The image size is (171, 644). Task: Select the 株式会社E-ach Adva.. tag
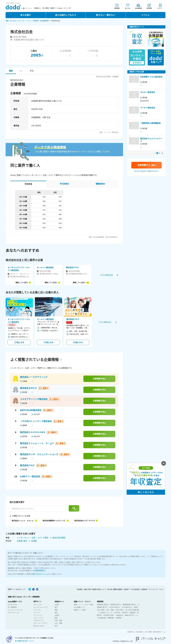pyautogui.click(x=24, y=520)
